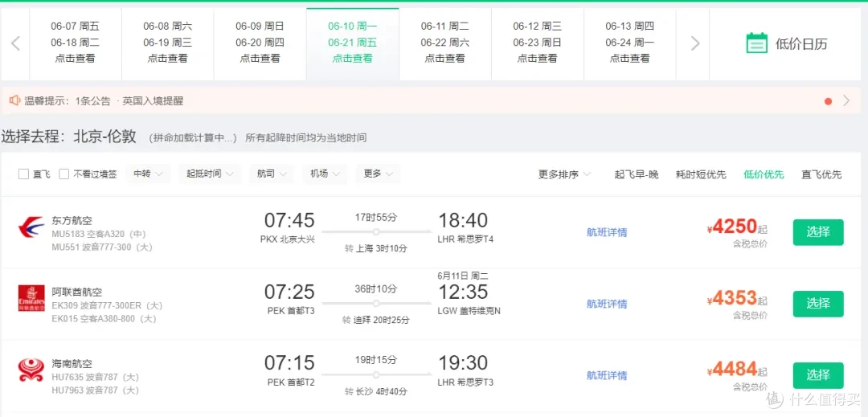This screenshot has height=417, width=868.
Task: Click 选择 for the 阿联酋航空 ¥4353 flight
Action: [x=818, y=304]
